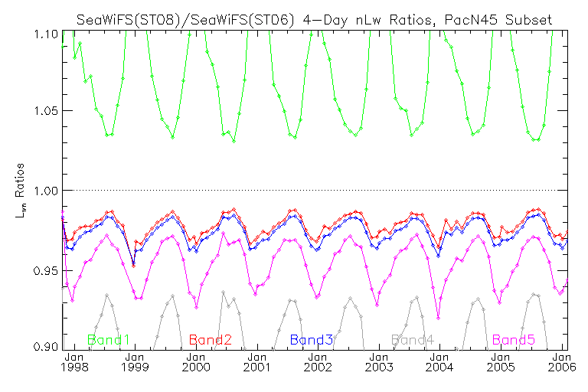Click the y-axis value 1.10
Image resolution: width=588 pixels, height=392 pixels.
[46, 34]
